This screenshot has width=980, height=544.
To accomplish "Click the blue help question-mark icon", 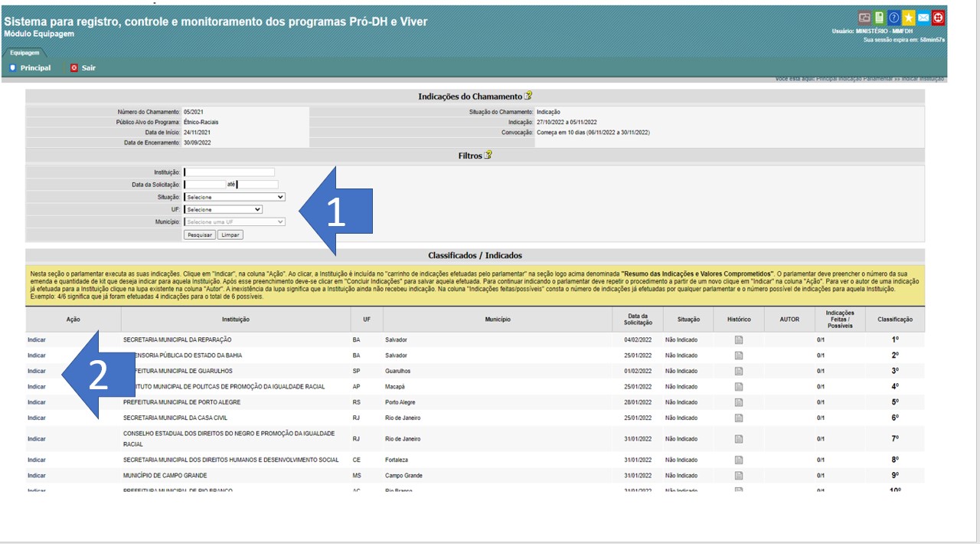I will click(893, 18).
